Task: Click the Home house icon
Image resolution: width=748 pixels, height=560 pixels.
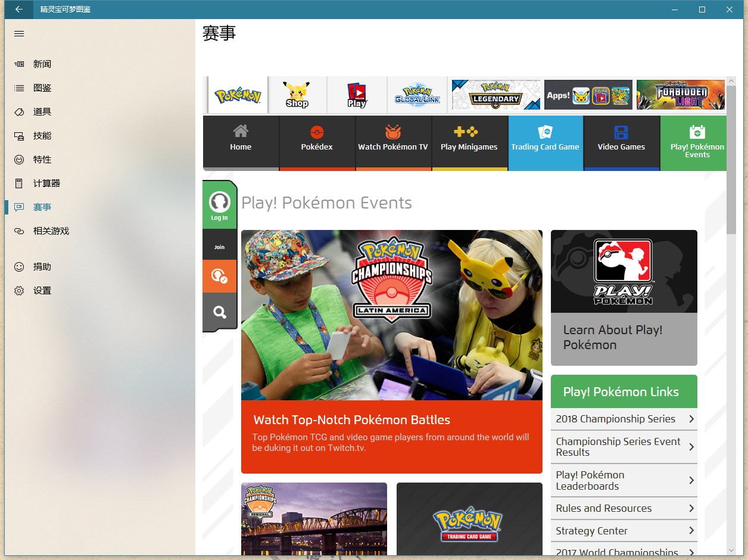Action: tap(241, 130)
